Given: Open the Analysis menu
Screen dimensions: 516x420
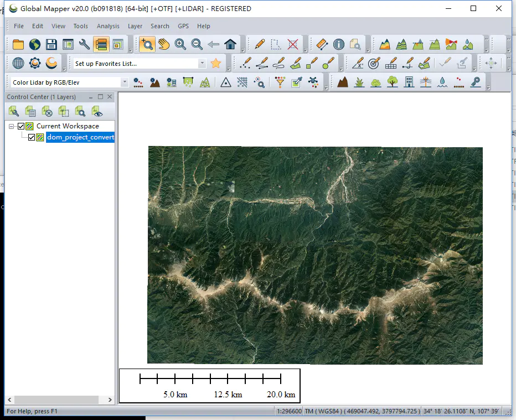Looking at the screenshot, I should click(x=108, y=26).
